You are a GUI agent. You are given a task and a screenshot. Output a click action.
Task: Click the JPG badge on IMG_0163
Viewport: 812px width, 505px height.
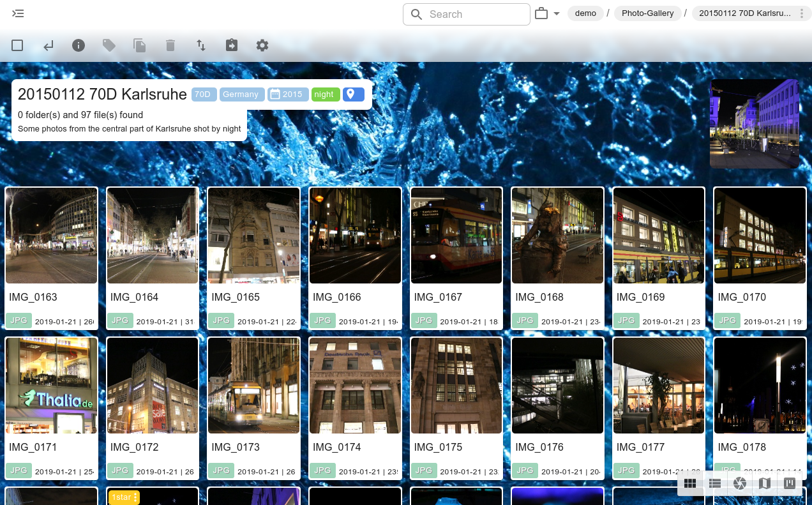tap(19, 320)
